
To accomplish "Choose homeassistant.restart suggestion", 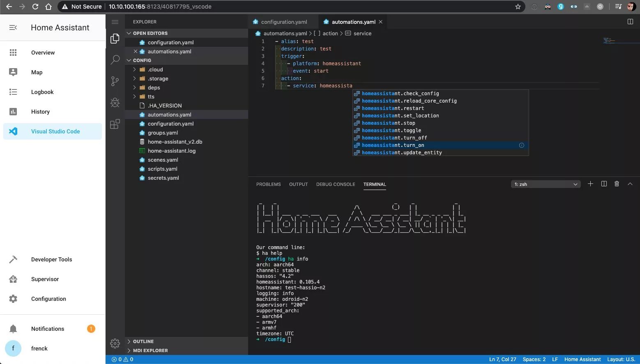I will [x=441, y=108].
